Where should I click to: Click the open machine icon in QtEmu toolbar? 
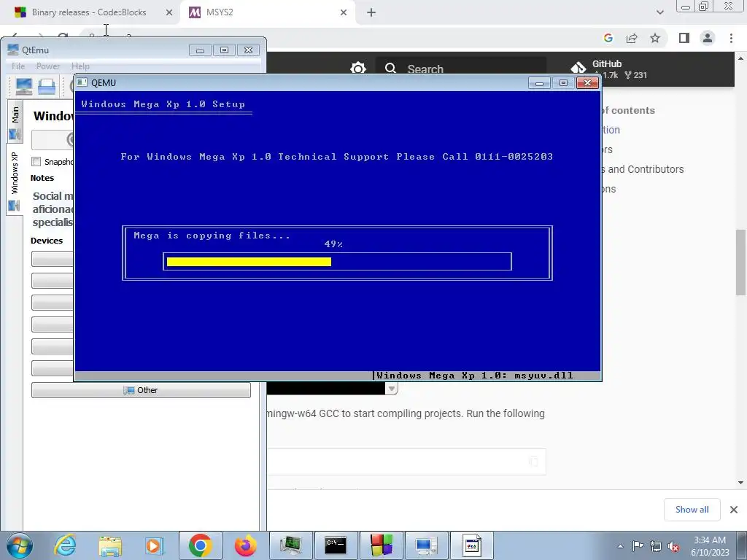[47, 87]
